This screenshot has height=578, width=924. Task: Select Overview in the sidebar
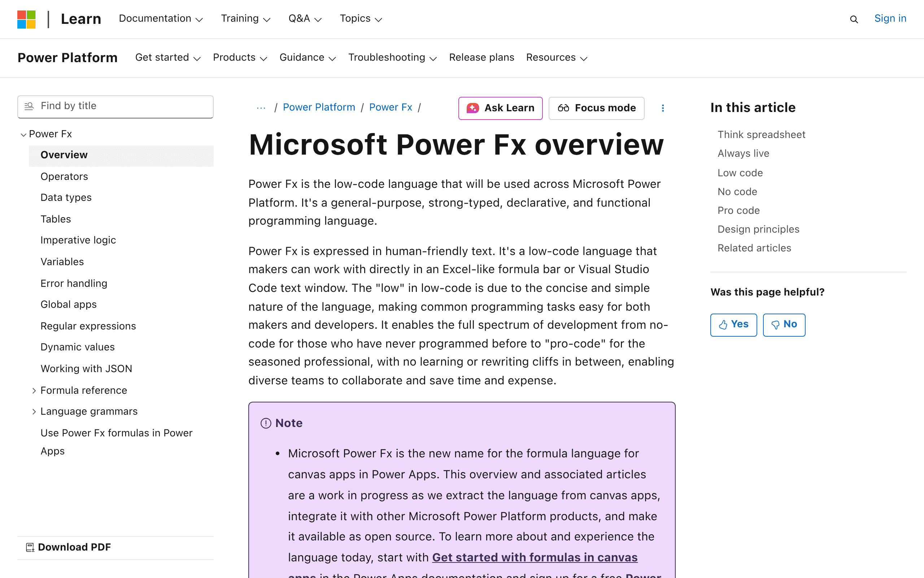[121, 155]
